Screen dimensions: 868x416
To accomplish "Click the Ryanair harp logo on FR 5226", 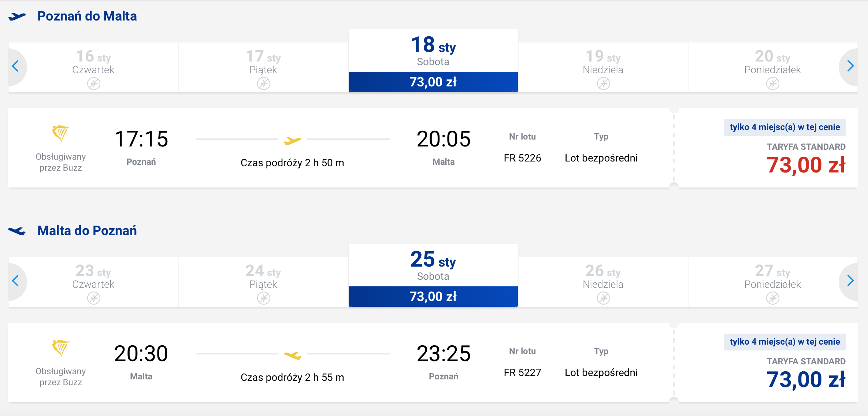I will click(60, 134).
